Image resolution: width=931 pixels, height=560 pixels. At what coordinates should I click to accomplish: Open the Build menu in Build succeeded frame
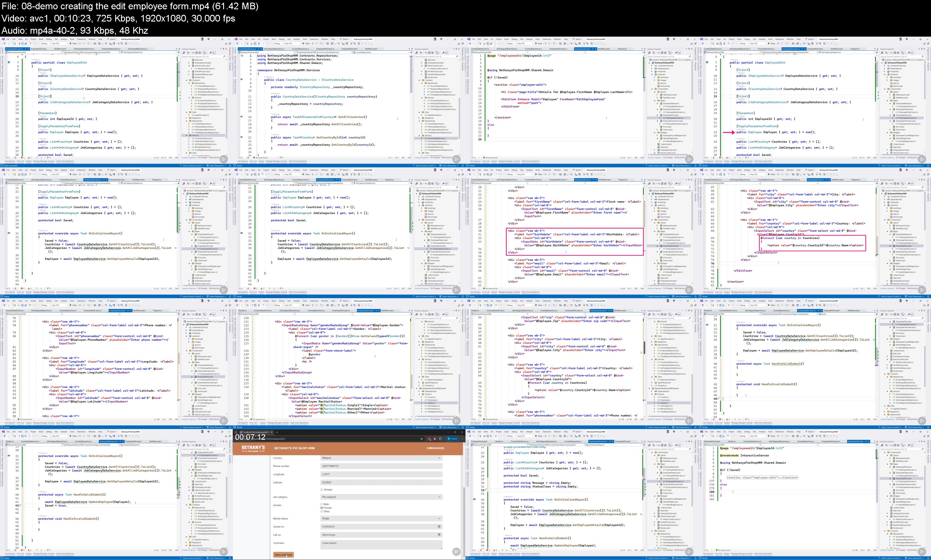41,39
